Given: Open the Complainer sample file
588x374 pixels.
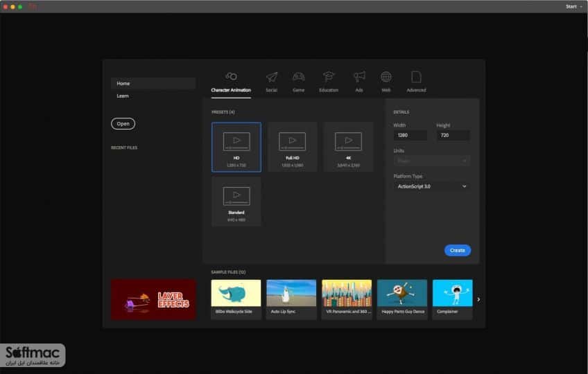Looking at the screenshot, I should (453, 299).
